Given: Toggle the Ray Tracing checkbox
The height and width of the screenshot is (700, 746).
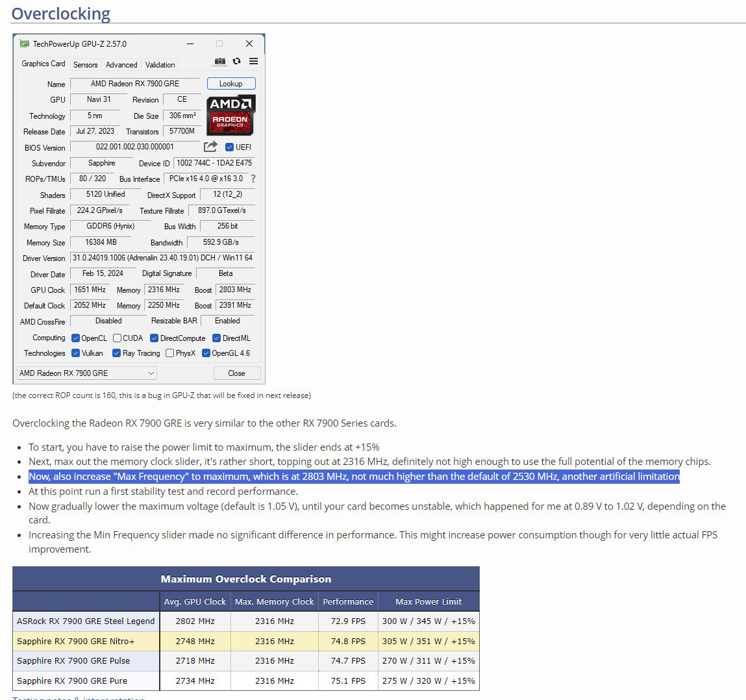Looking at the screenshot, I should point(116,353).
